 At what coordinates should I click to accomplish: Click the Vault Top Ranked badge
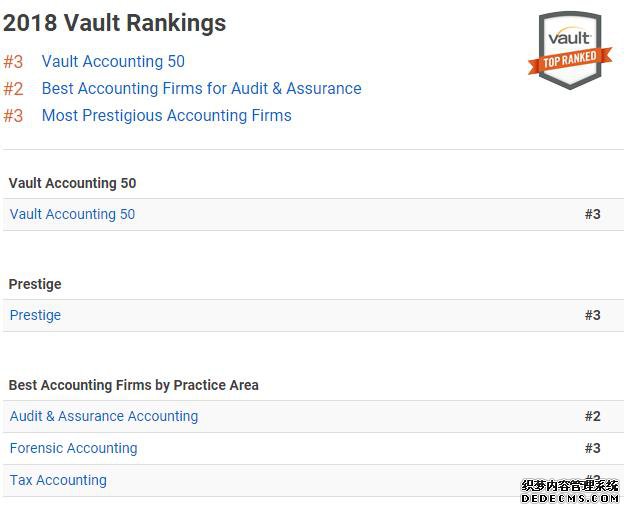[570, 50]
